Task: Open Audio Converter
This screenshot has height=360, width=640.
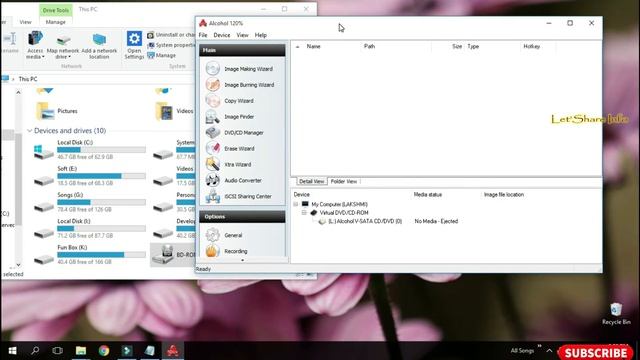Action: [x=234, y=180]
